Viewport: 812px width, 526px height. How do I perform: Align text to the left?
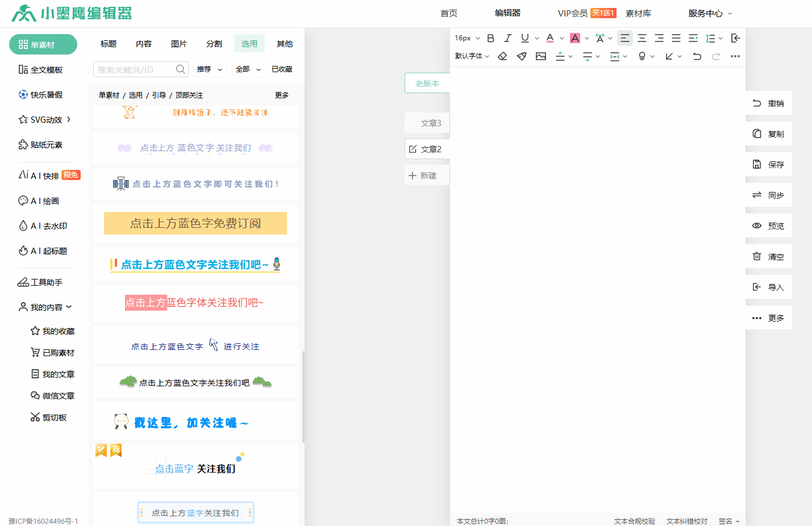click(625, 38)
